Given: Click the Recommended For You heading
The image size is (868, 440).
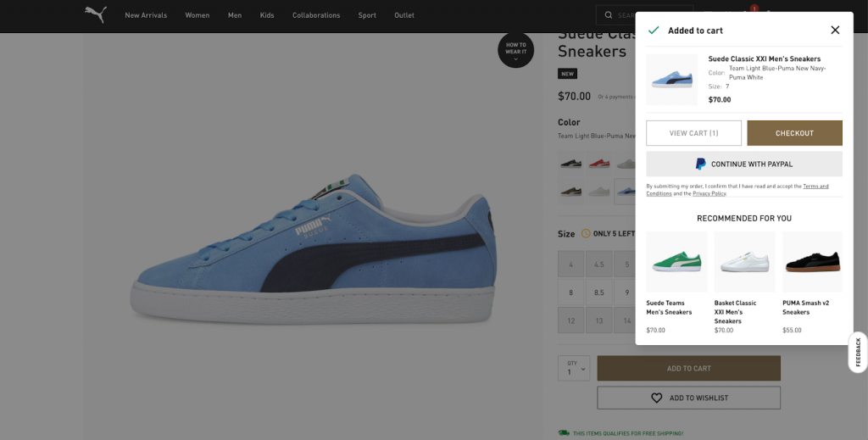Looking at the screenshot, I should (x=744, y=218).
